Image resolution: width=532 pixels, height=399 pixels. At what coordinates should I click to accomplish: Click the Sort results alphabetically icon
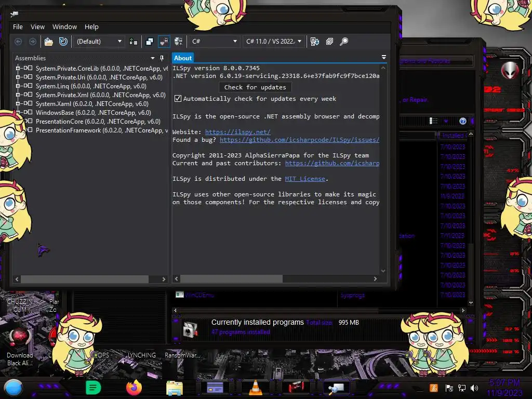(314, 42)
